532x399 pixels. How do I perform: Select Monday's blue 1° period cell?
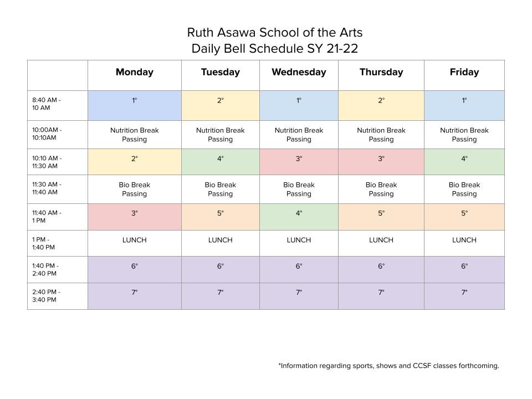(x=134, y=105)
